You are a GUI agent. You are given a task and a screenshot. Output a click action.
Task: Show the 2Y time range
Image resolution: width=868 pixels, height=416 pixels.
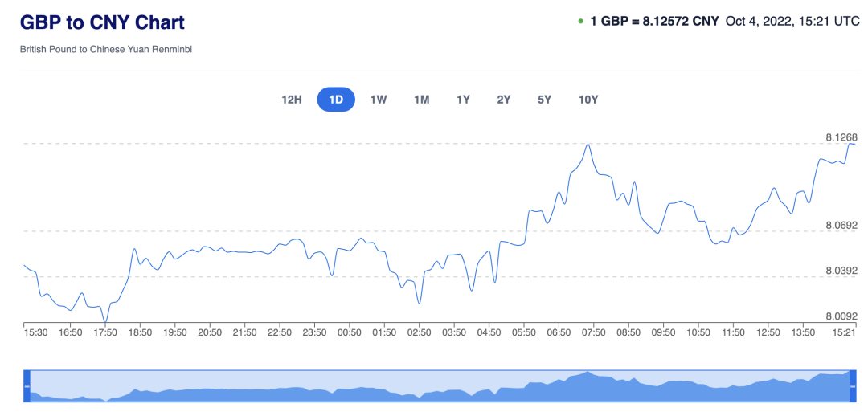[504, 100]
